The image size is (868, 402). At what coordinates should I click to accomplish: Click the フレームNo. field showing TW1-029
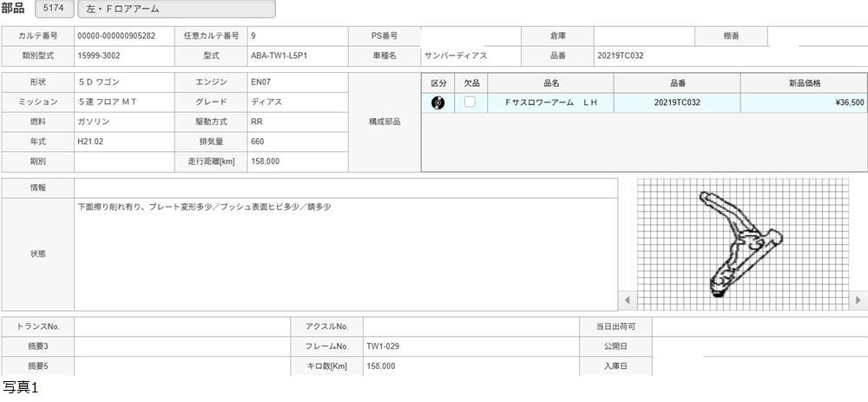point(470,346)
